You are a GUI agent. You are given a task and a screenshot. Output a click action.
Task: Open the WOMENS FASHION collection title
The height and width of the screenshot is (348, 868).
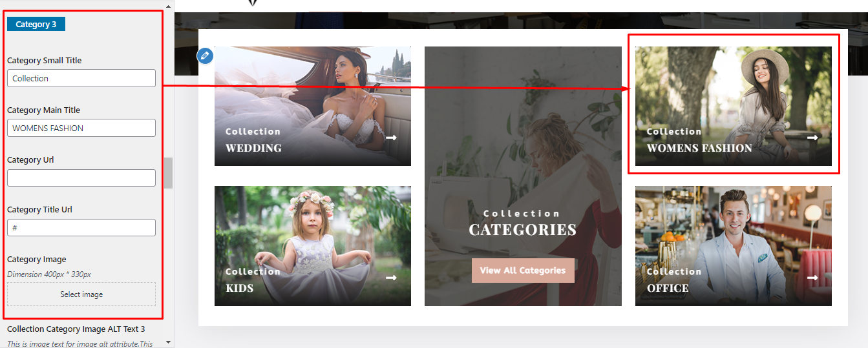click(699, 148)
